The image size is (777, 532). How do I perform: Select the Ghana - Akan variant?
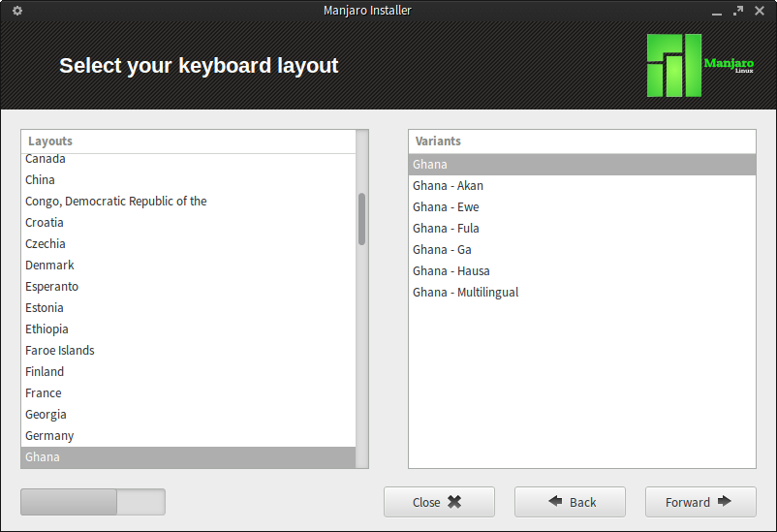(x=581, y=185)
